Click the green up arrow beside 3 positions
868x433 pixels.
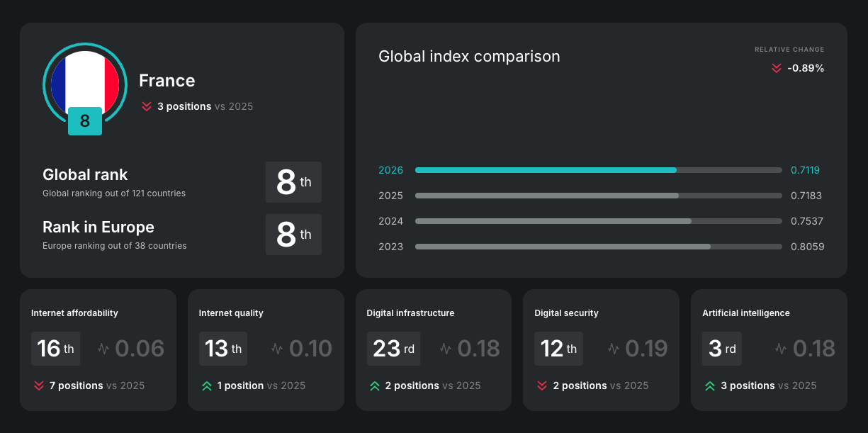pyautogui.click(x=710, y=386)
